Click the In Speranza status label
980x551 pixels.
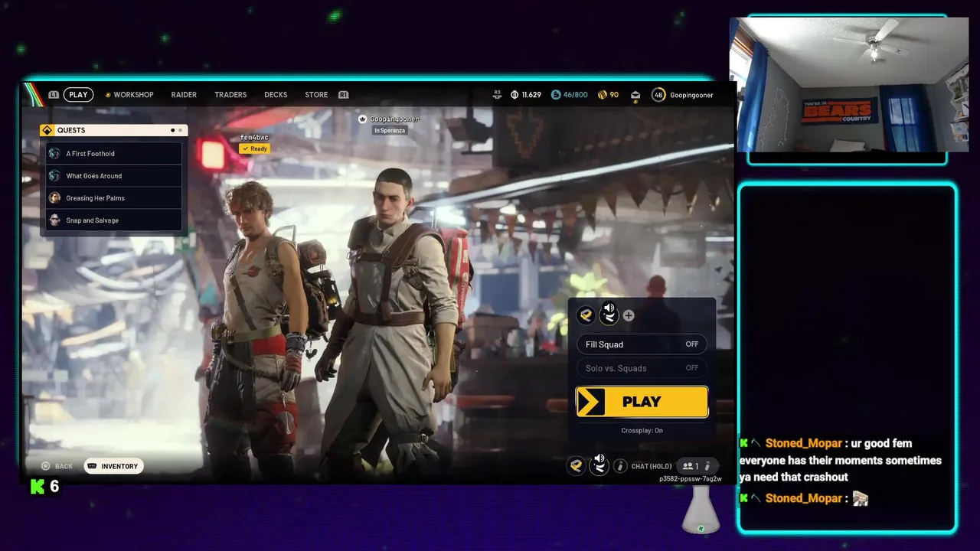390,131
